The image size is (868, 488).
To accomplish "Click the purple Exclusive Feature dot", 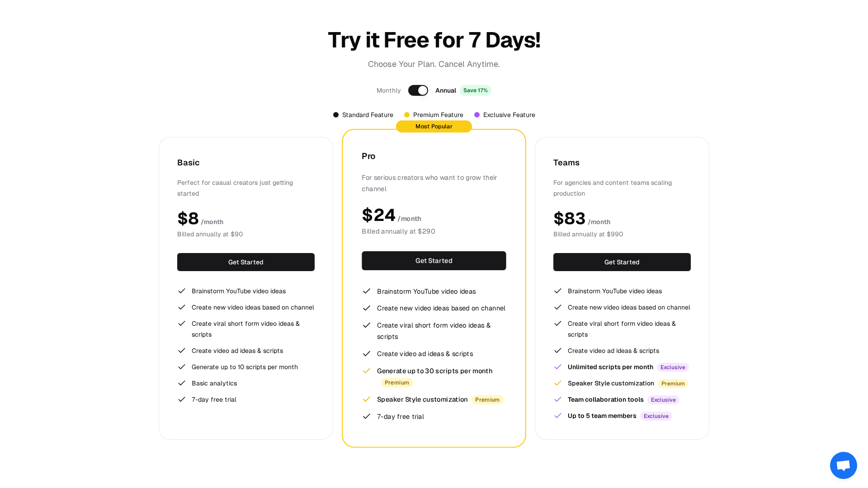I will pyautogui.click(x=477, y=115).
